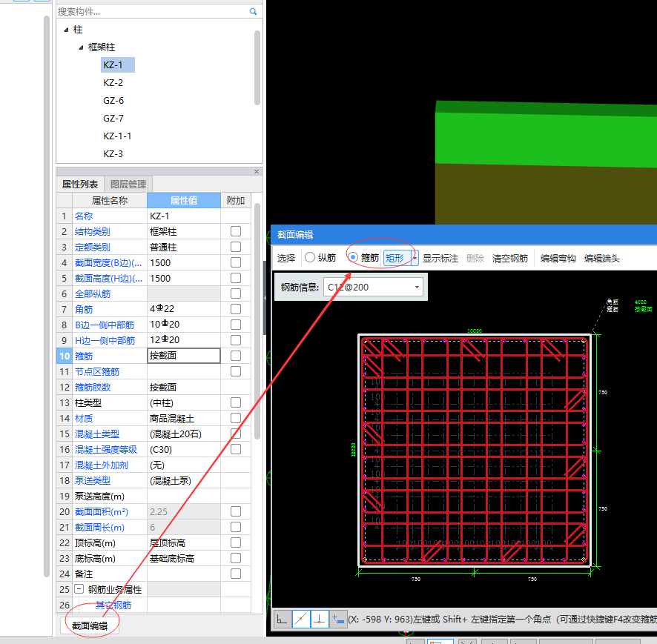Toggle the midpoint snap icon in section editor
657x644 pixels.
pos(301,620)
